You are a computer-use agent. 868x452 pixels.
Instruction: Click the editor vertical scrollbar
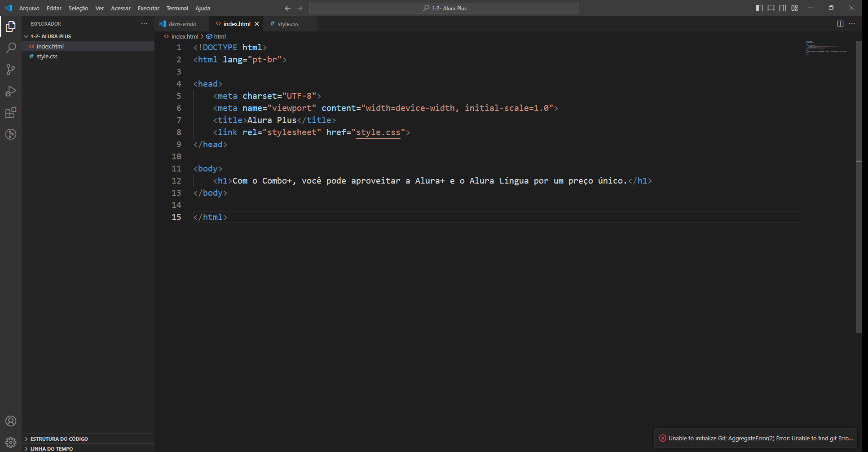859,187
